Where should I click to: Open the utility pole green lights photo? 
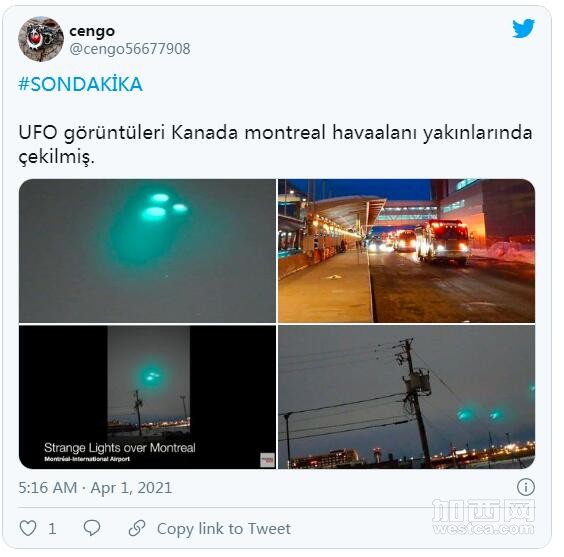(x=406, y=397)
